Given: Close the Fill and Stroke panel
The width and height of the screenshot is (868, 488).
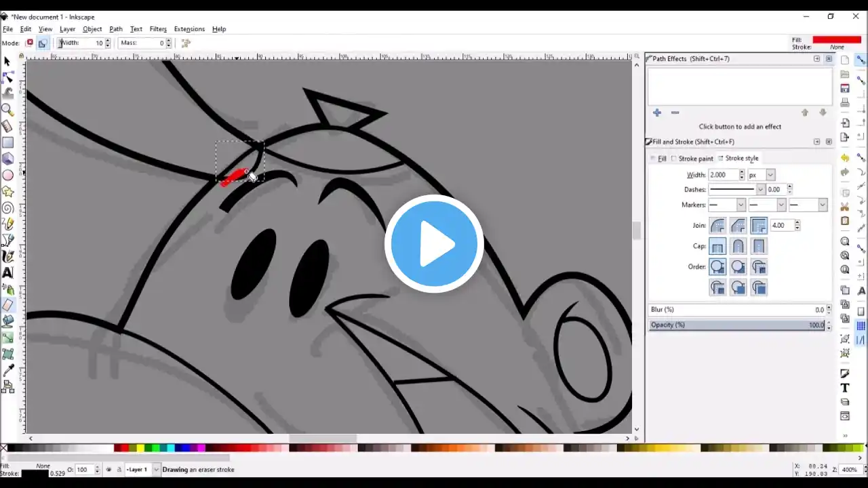Looking at the screenshot, I should (829, 142).
